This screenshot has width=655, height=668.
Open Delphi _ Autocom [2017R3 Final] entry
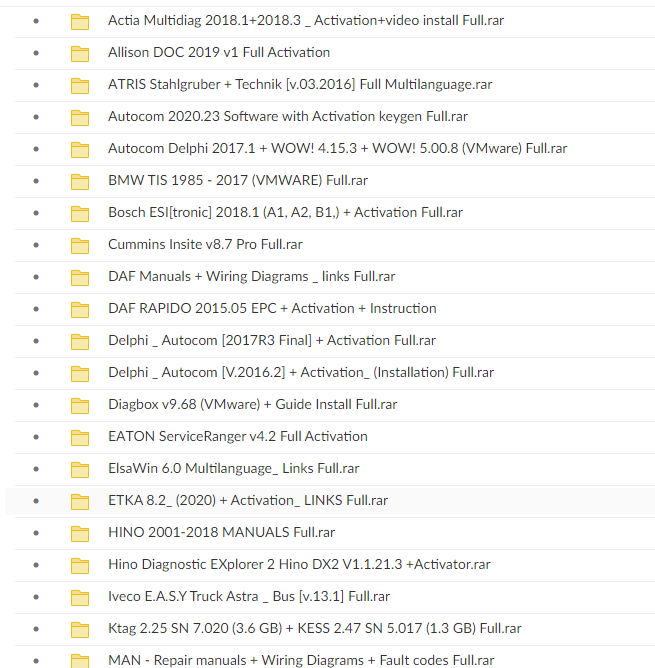pos(272,340)
